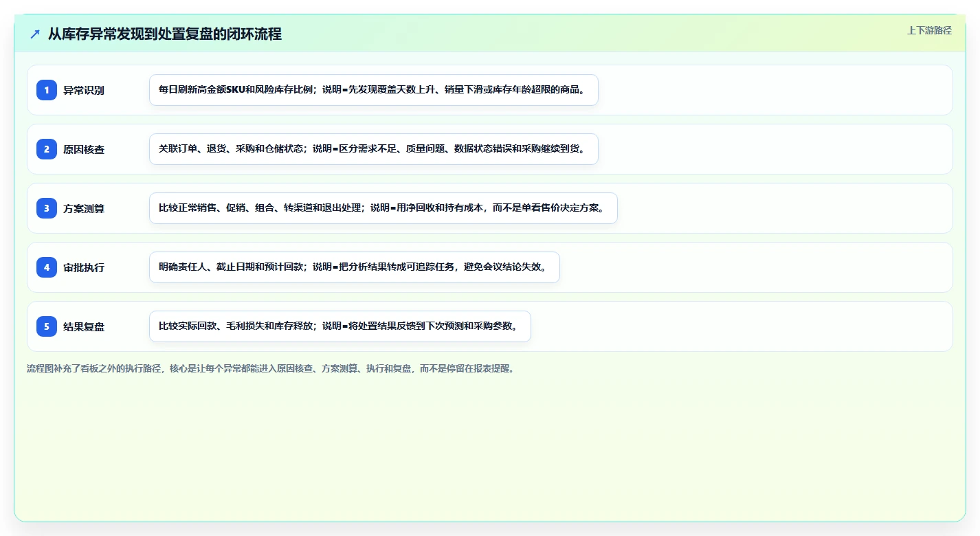Screen dimensions: 980x536
Task: Click the title 从库存异常发现到处置复盘的闭环流程
Action: [x=164, y=34]
